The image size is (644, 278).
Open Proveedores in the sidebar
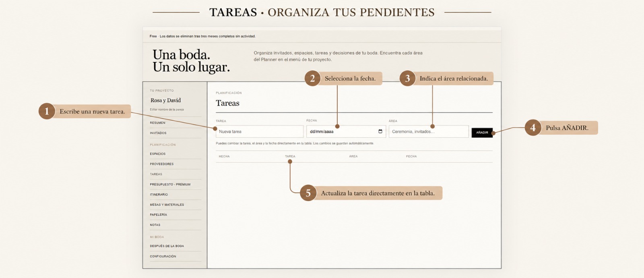pyautogui.click(x=162, y=164)
